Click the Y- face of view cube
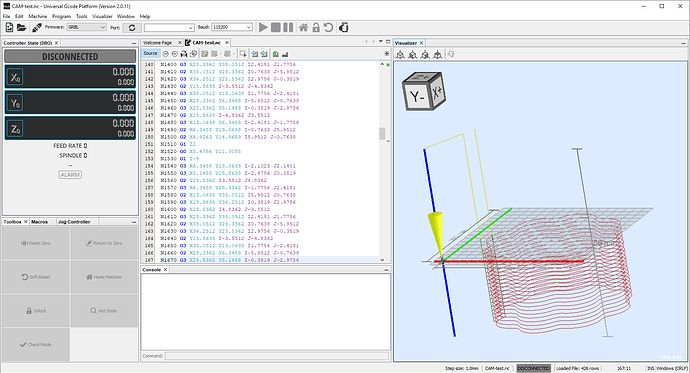The width and height of the screenshot is (690, 373). click(417, 96)
